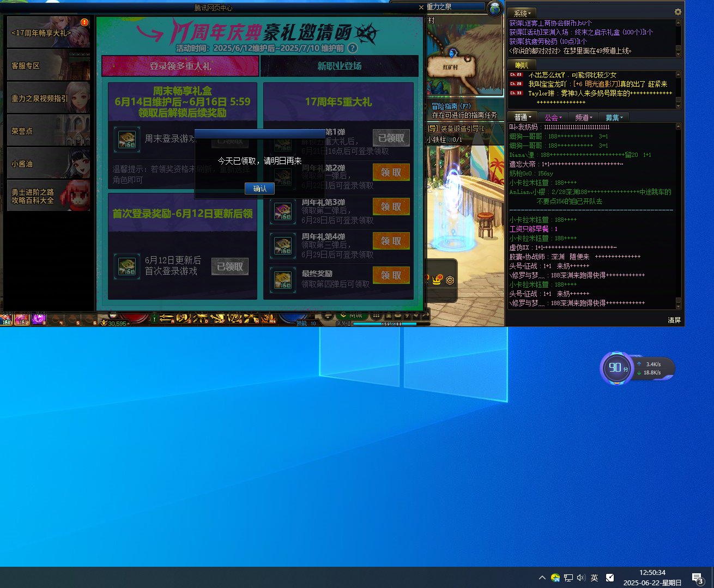Click quick slot 2 活动 item icon

click(x=22, y=319)
